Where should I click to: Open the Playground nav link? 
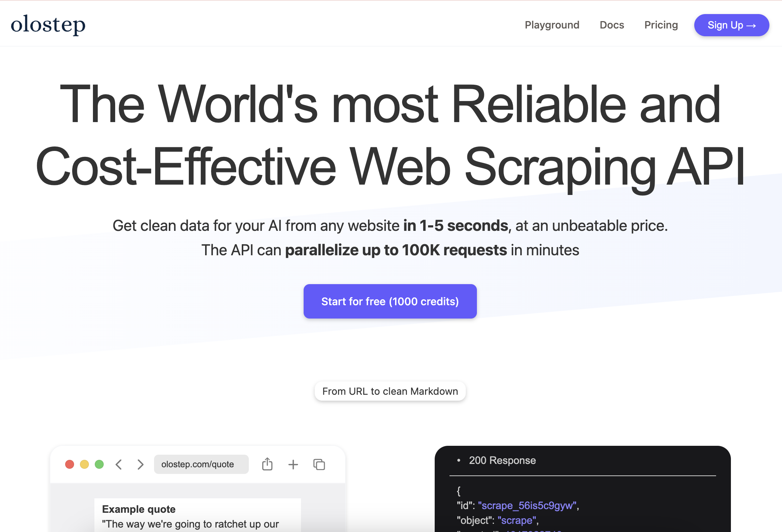pyautogui.click(x=552, y=25)
